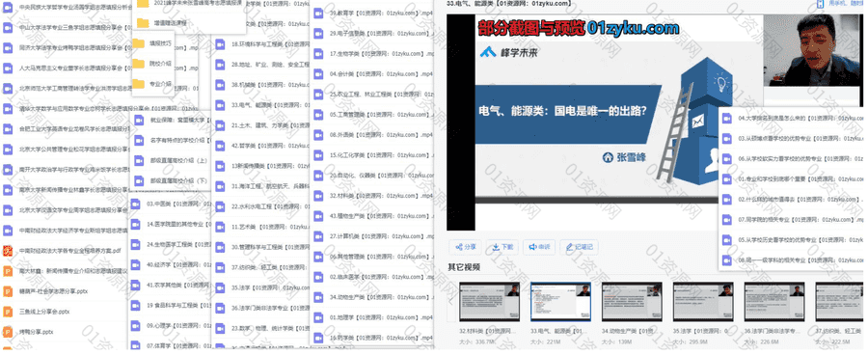The width and height of the screenshot is (868, 355).
Task: Click the PPT icon beside 烤鸭分享.pptx
Action: point(8,332)
